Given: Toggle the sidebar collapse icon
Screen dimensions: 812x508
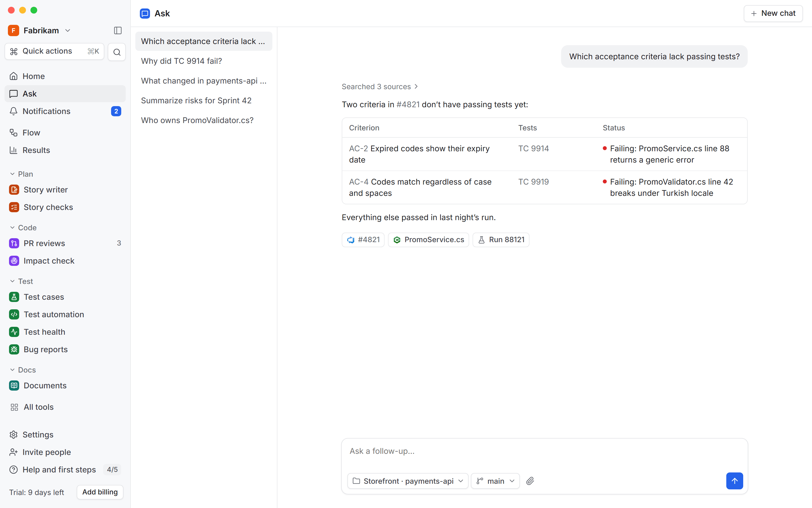Looking at the screenshot, I should [118, 30].
